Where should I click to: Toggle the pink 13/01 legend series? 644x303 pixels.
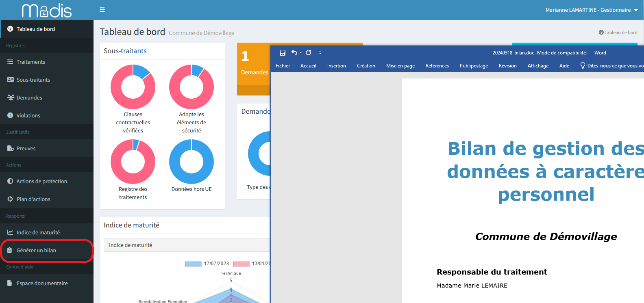(x=241, y=264)
